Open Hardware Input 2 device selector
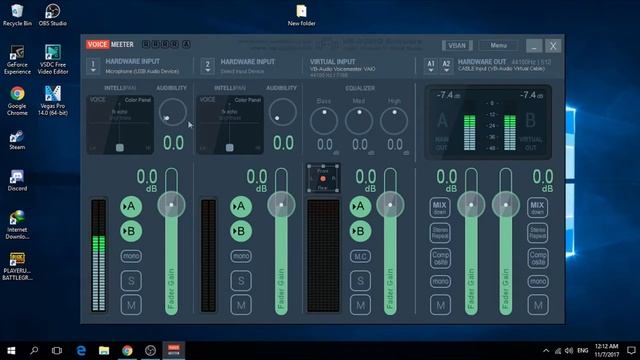This screenshot has height=360, width=640. (207, 66)
